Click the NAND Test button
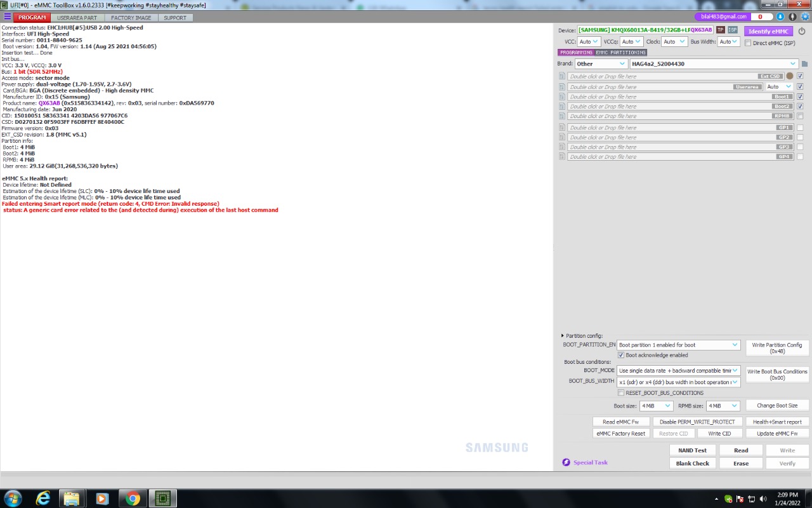This screenshot has height=508, width=812. [693, 450]
